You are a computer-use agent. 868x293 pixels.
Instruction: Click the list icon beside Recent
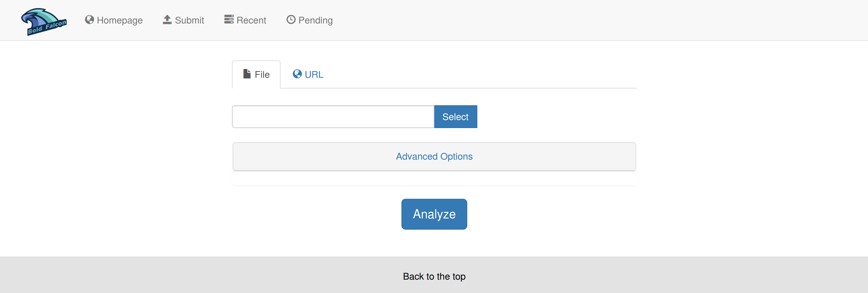click(x=229, y=20)
